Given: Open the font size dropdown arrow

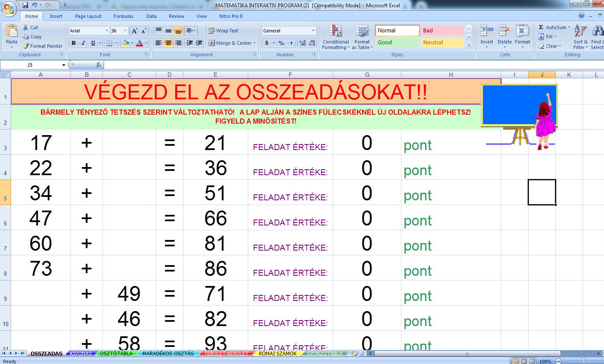Looking at the screenshot, I should pos(125,31).
